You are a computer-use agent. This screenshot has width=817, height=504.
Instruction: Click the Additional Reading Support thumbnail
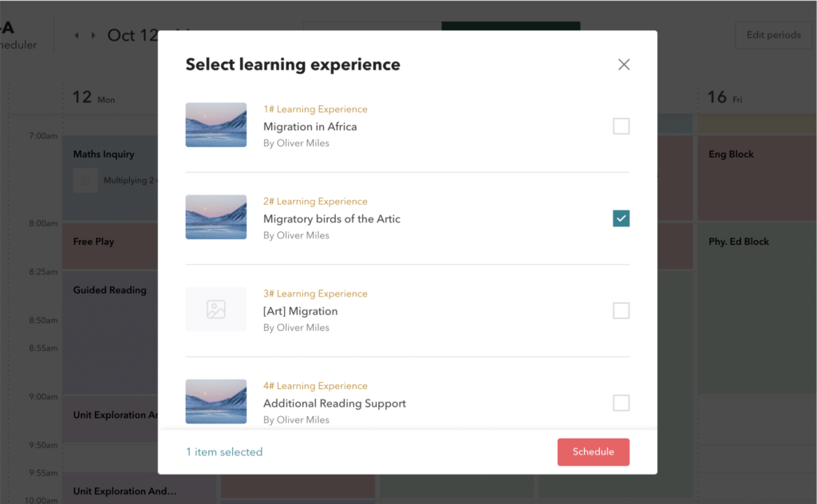216,401
